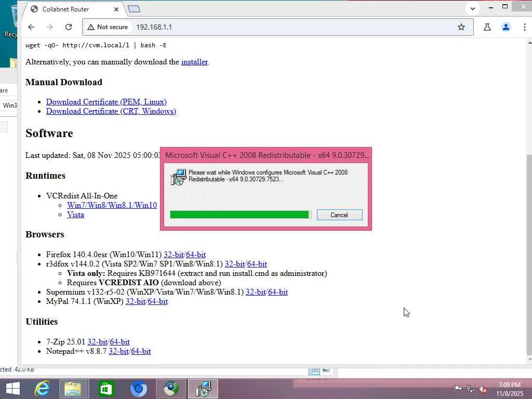Open the installer link
This screenshot has width=532, height=399.
(194, 62)
